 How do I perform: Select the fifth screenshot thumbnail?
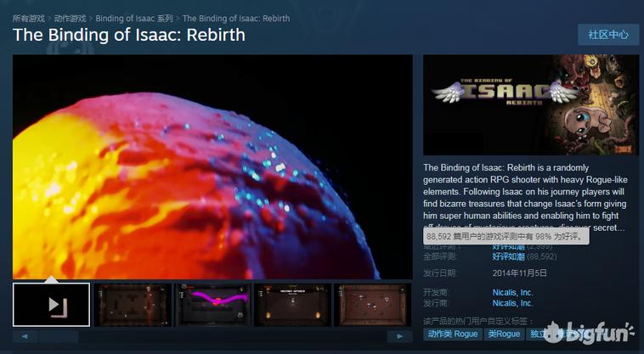[x=373, y=305]
